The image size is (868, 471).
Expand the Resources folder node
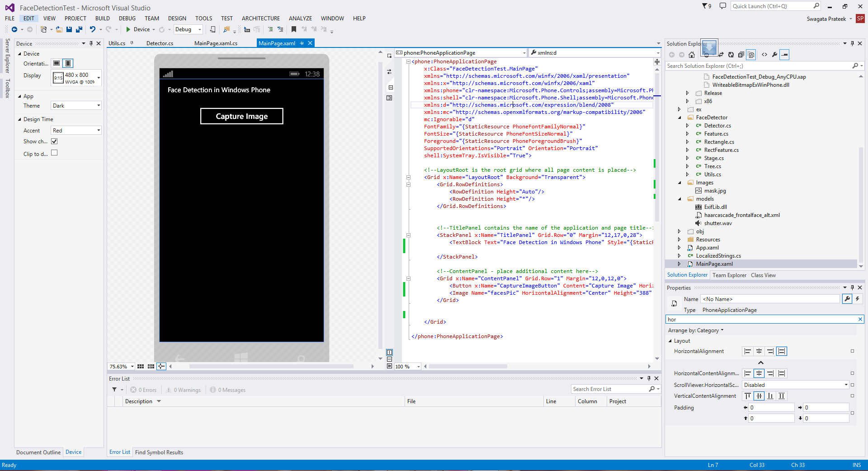679,240
